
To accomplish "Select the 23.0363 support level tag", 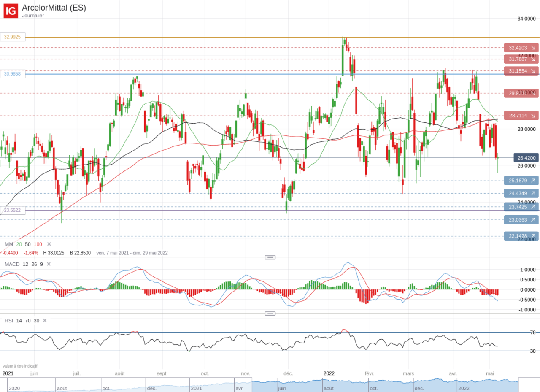I will tap(521, 220).
